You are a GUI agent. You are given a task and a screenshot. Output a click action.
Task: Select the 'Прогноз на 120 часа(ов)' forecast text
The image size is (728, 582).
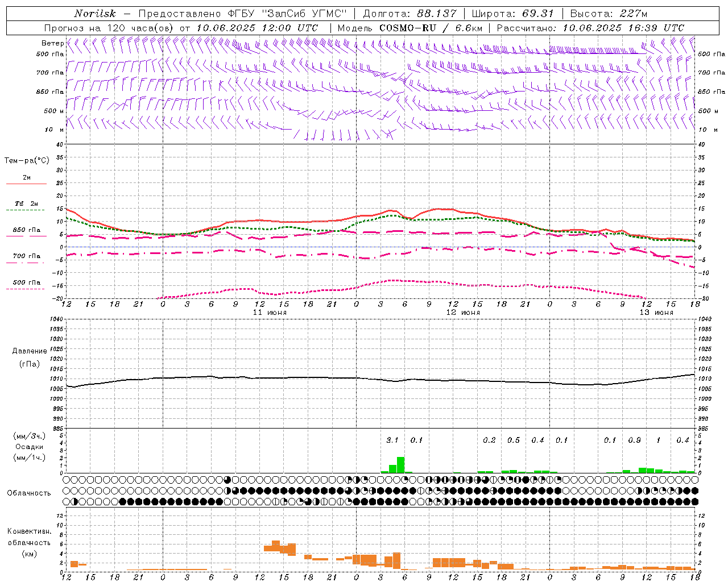point(110,28)
